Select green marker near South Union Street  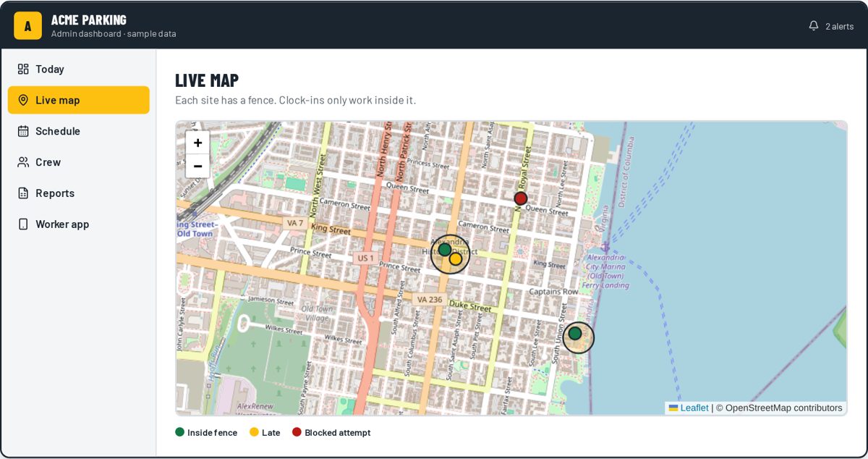pos(575,333)
